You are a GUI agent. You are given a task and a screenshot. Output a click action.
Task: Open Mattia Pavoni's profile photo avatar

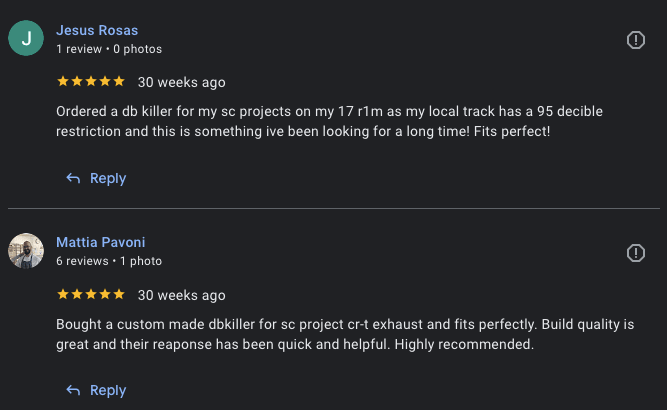pos(26,251)
